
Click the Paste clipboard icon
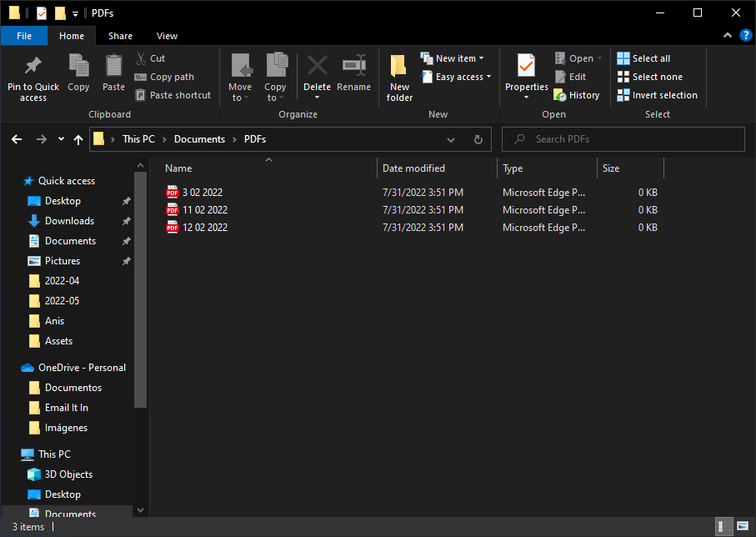coord(114,66)
